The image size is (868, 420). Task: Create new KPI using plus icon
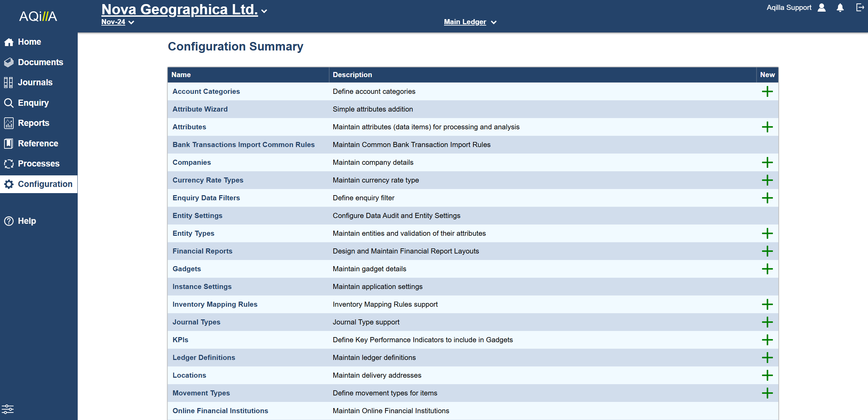point(767,340)
